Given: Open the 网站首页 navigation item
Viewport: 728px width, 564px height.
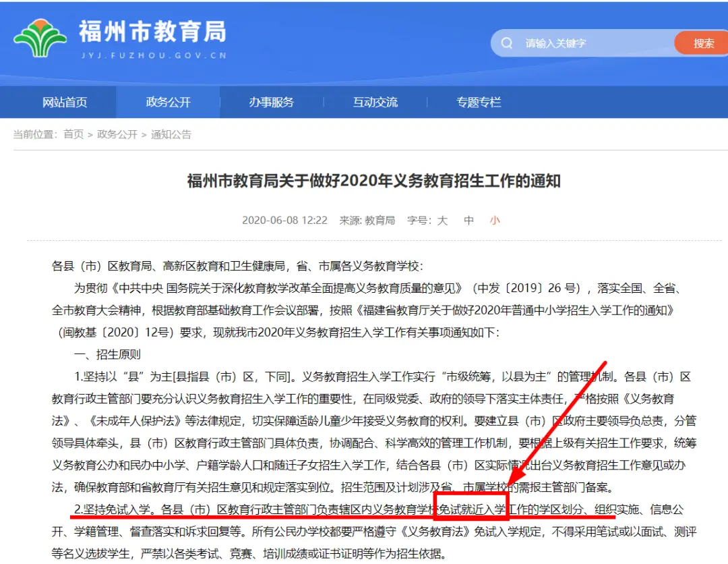Looking at the screenshot, I should [x=65, y=103].
